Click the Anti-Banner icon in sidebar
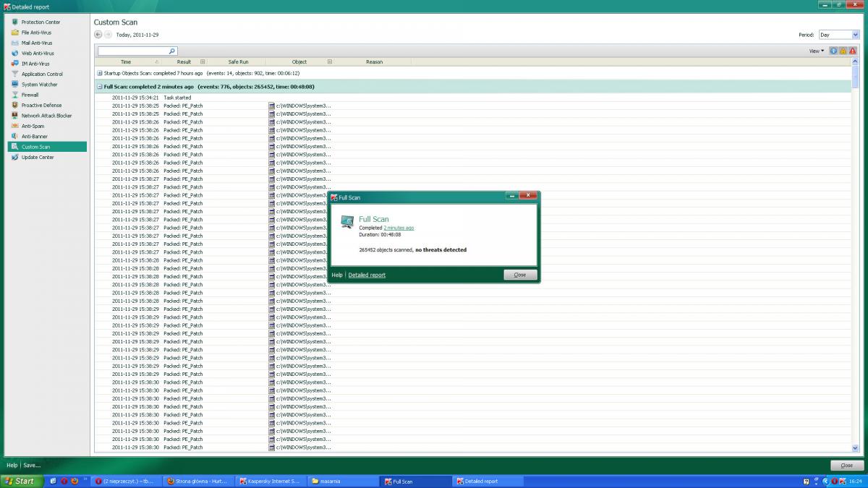The height and width of the screenshot is (488, 868). point(14,136)
